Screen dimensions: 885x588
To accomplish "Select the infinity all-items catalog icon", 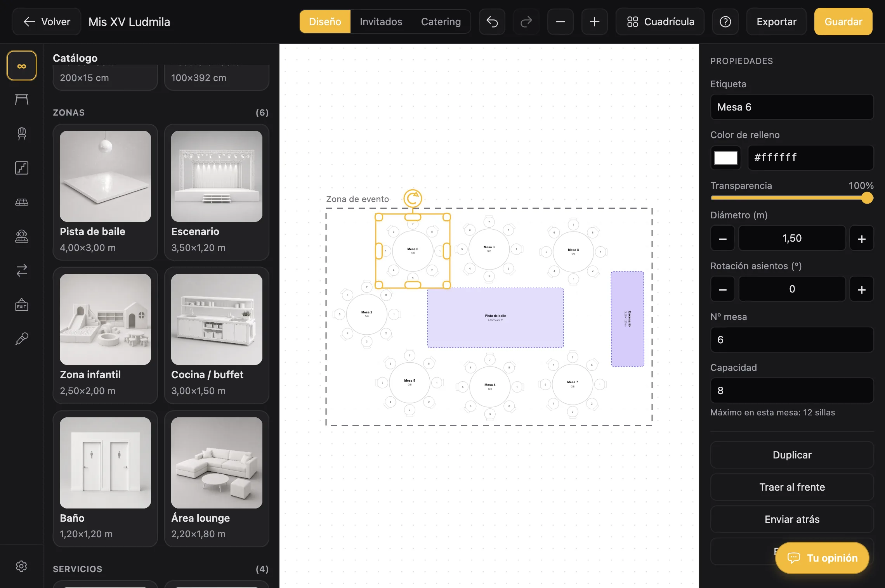I will click(22, 66).
